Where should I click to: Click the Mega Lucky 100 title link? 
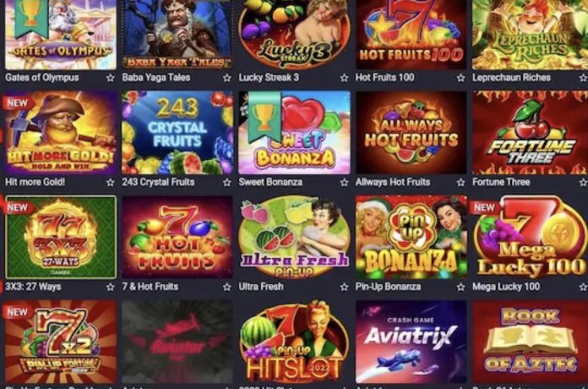click(x=506, y=287)
